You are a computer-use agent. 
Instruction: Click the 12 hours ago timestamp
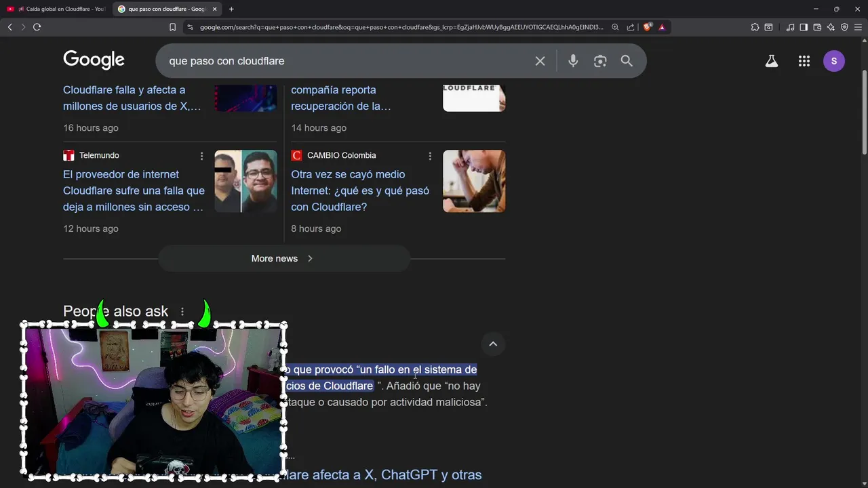pos(91,228)
